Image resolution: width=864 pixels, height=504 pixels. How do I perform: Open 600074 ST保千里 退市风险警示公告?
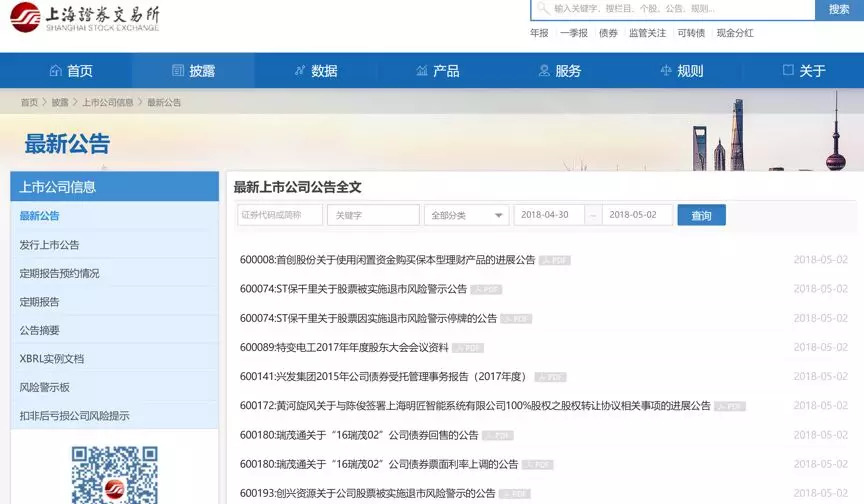353,289
